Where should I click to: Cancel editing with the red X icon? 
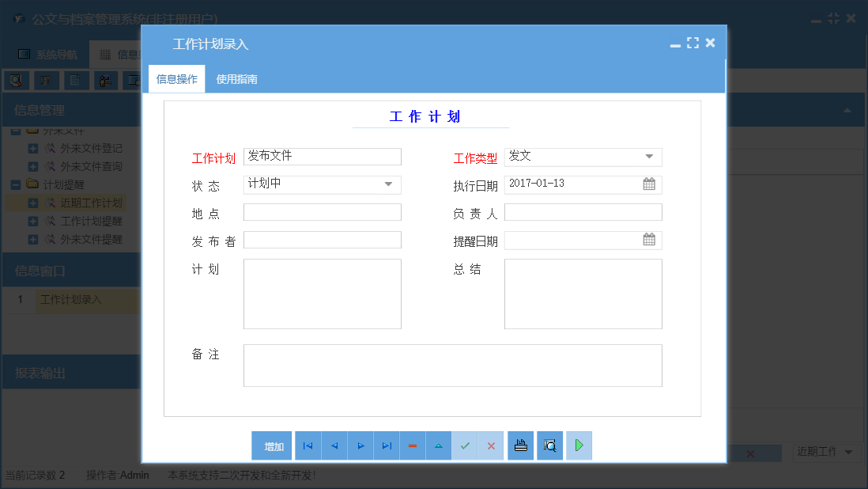pos(491,445)
